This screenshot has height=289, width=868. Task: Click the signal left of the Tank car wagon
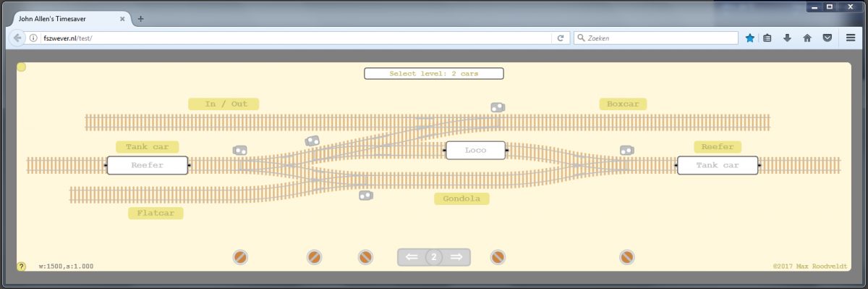coord(627,150)
